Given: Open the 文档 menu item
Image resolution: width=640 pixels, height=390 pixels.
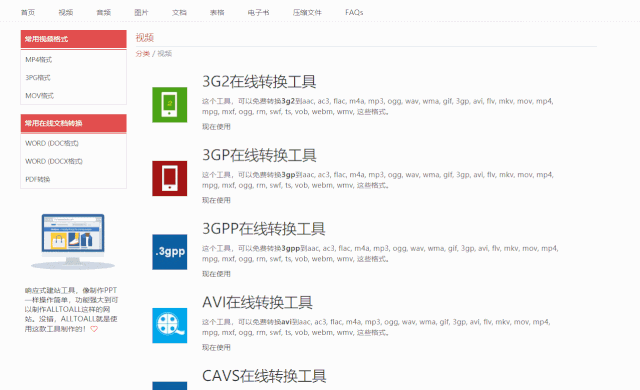Looking at the screenshot, I should click(x=179, y=13).
